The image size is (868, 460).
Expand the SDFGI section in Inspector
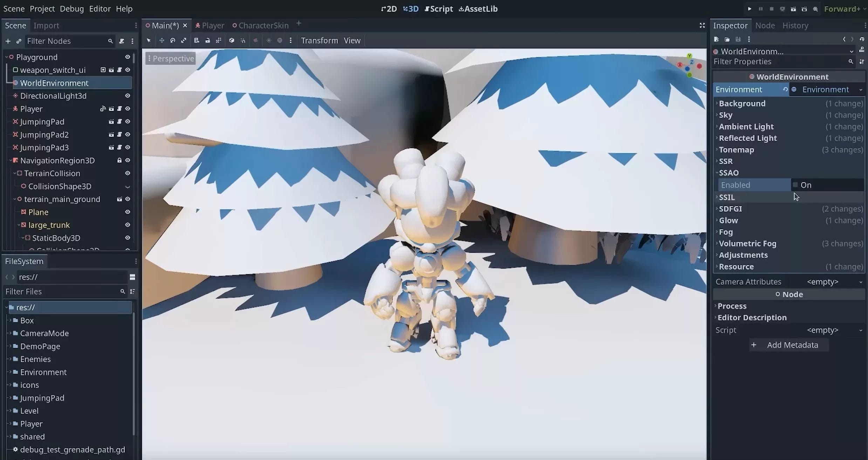pos(731,209)
